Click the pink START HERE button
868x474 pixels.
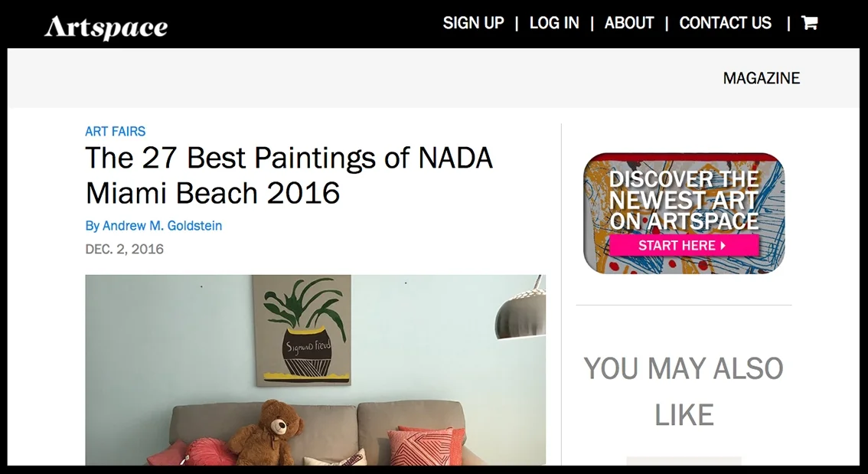pos(684,245)
